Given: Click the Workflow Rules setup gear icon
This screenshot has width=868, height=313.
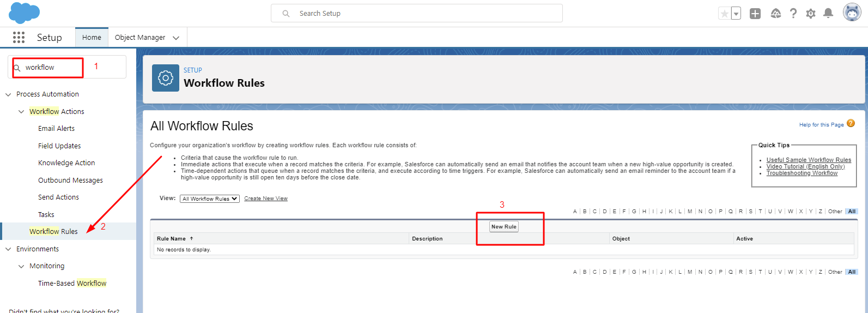Looking at the screenshot, I should pos(166,78).
